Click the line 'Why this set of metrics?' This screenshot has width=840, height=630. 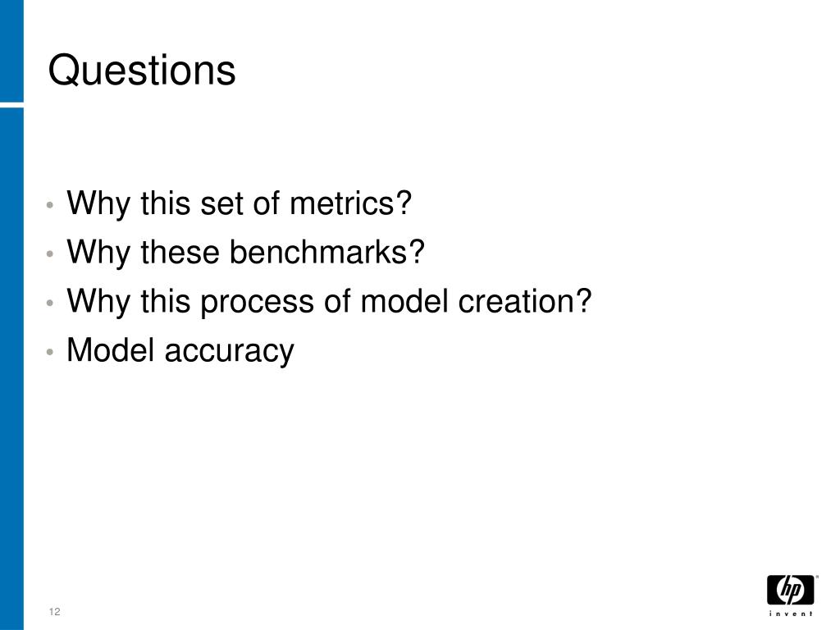pos(239,204)
